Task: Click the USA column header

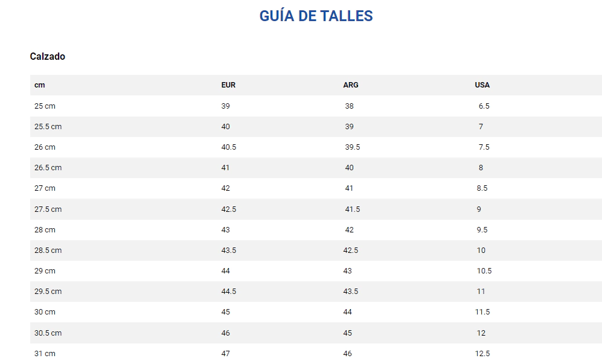Action: [x=482, y=85]
